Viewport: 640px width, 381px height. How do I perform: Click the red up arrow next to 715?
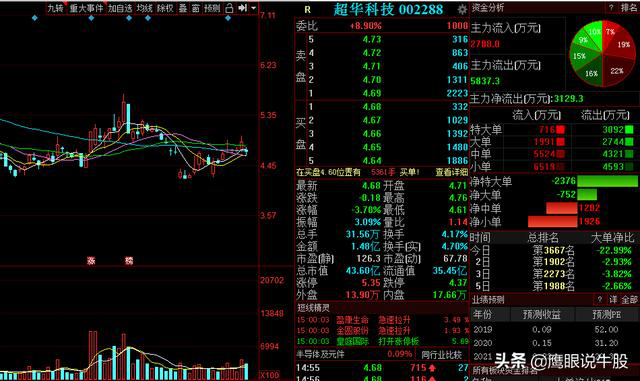point(432,368)
